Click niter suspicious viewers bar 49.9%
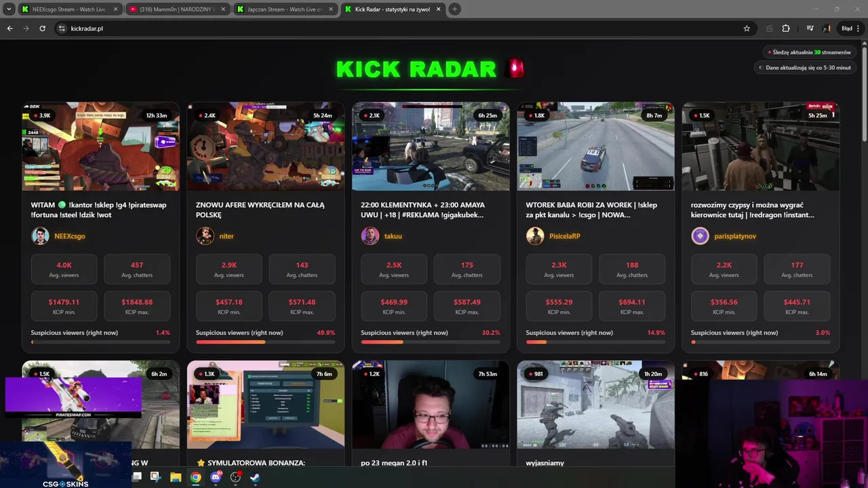This screenshot has width=868, height=488. tap(265, 342)
